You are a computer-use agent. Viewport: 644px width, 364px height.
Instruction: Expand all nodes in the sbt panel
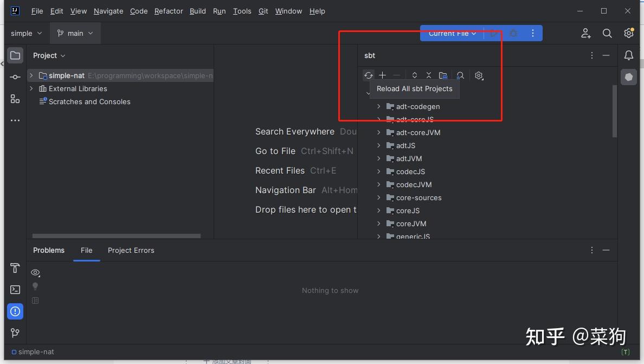point(415,75)
